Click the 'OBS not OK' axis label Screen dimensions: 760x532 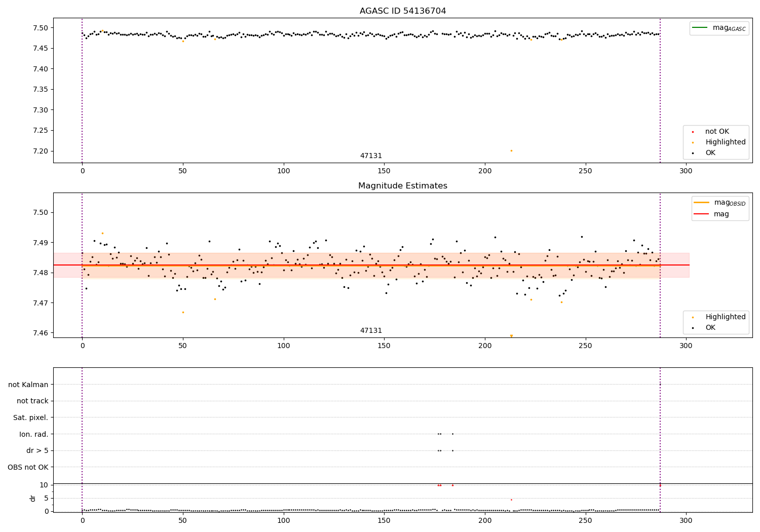click(x=28, y=467)
